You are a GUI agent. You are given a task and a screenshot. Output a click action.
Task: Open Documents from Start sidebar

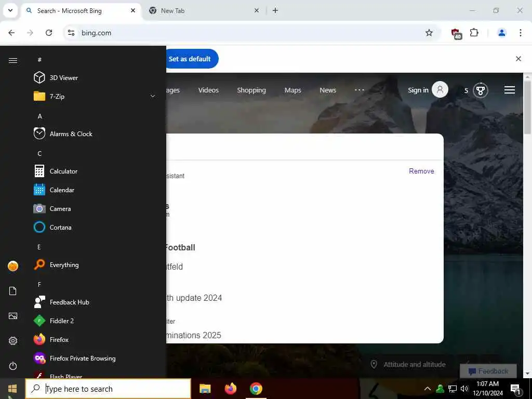pyautogui.click(x=13, y=291)
